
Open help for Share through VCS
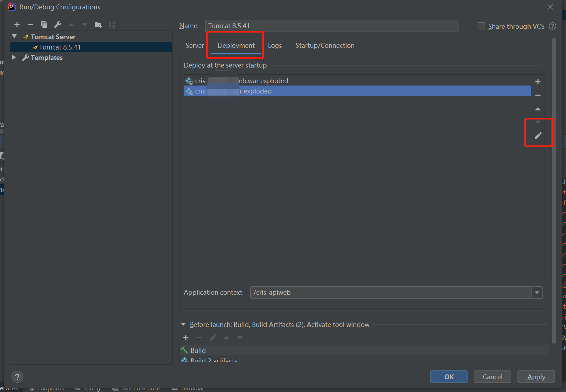coord(552,26)
